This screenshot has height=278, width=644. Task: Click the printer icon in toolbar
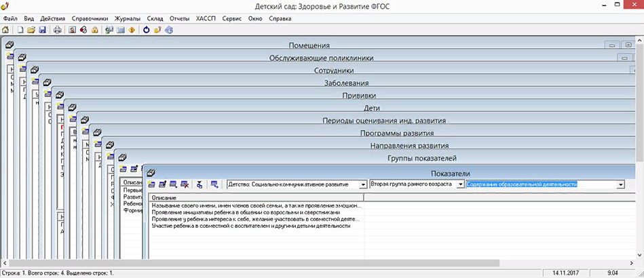(58, 31)
